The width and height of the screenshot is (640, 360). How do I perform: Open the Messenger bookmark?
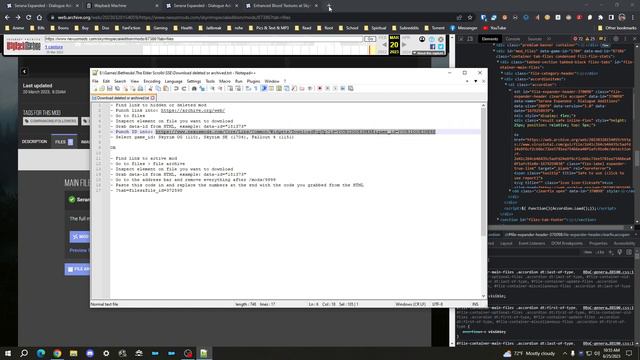tap(464, 28)
